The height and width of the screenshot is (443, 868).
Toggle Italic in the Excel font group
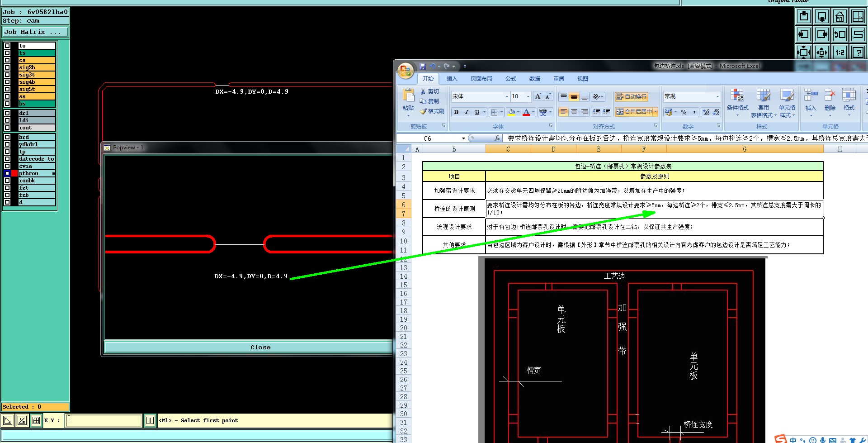point(467,112)
